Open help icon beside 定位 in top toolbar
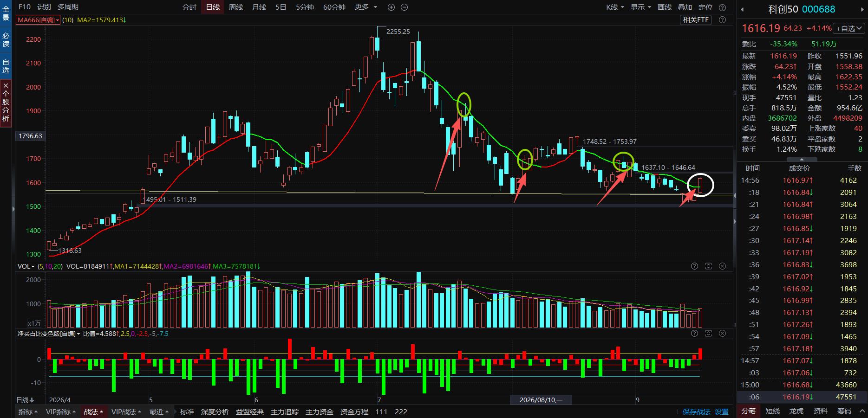This screenshot has width=868, height=418. pos(722,7)
